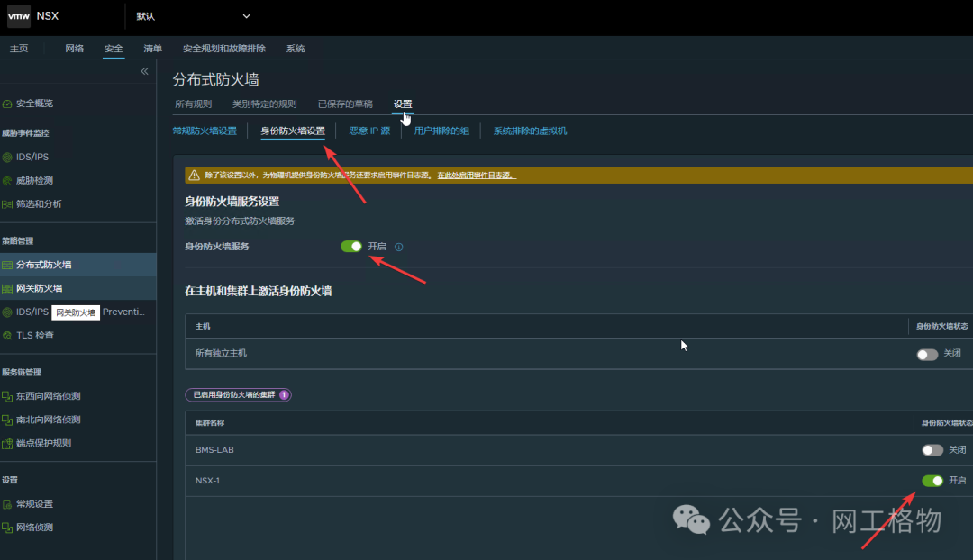Open the 清单 top menu

(152, 49)
